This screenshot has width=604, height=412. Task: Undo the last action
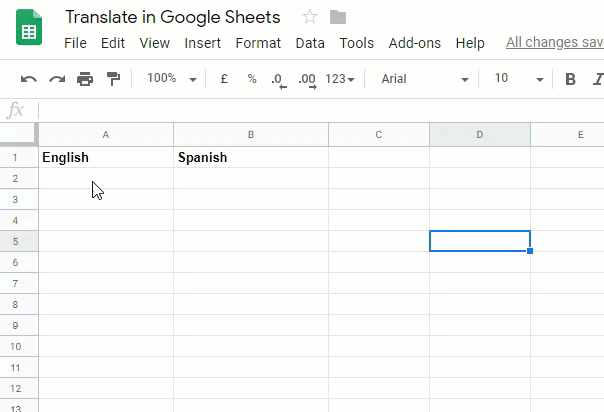(x=29, y=79)
